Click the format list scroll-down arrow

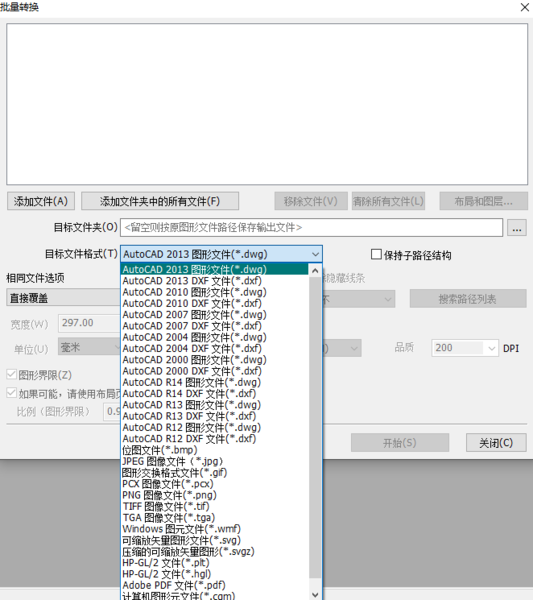pyautogui.click(x=315, y=594)
